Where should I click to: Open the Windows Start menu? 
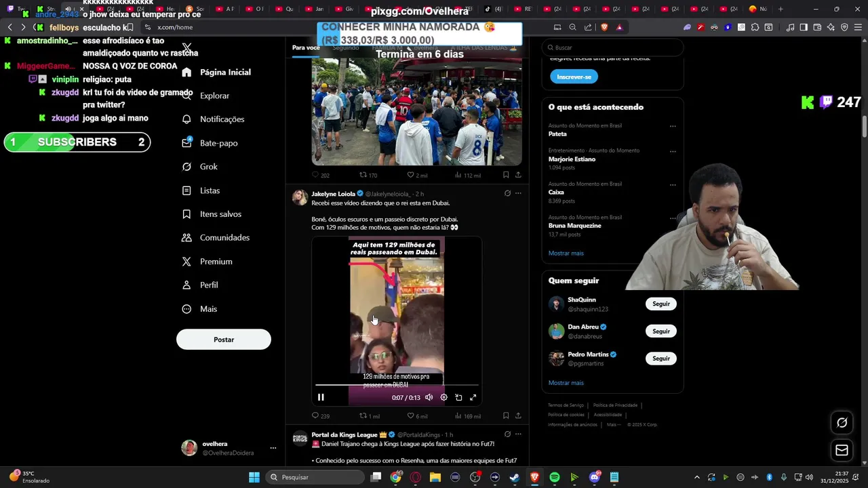254,477
